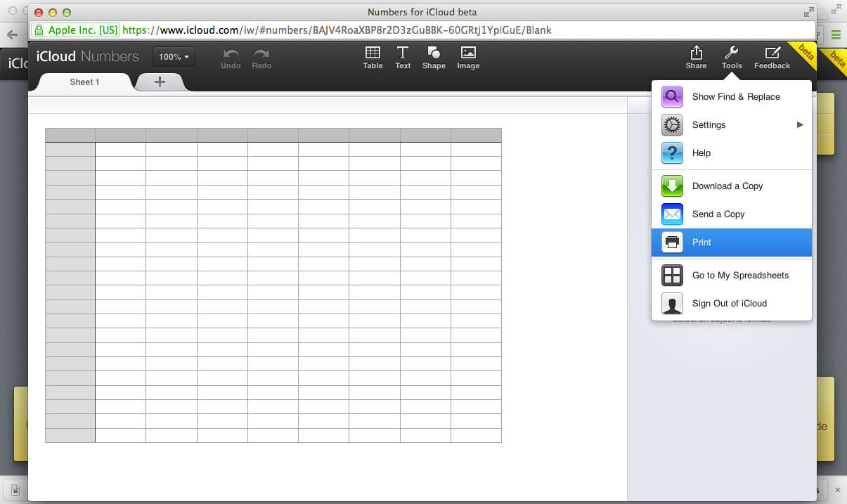
Task: Add a new sheet with plus button
Action: point(160,82)
